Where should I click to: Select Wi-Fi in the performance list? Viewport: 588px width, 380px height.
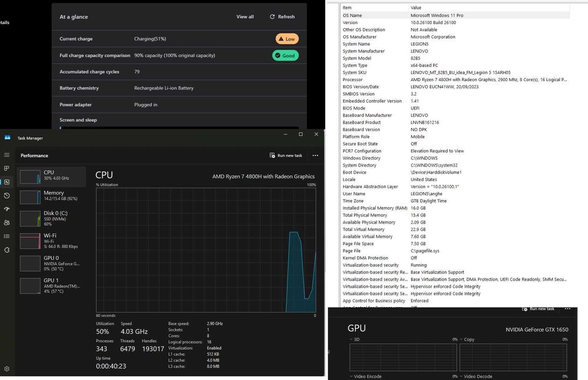coord(51,241)
